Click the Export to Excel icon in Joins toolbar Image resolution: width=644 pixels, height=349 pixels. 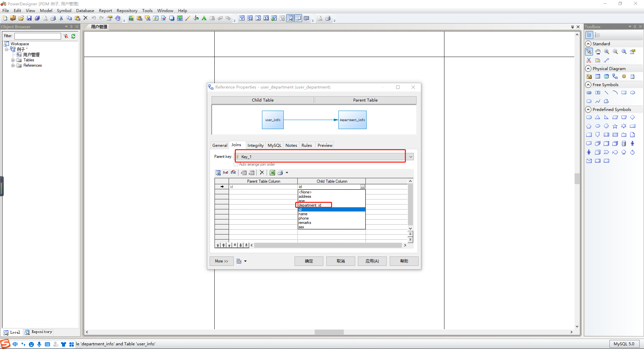[x=272, y=173]
